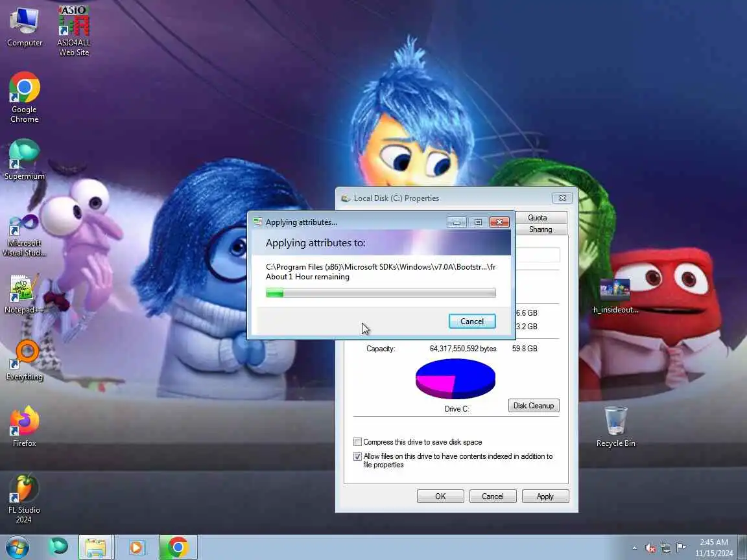Click the Applying attributes dialog title icon
This screenshot has width=747, height=560.
pos(257,222)
